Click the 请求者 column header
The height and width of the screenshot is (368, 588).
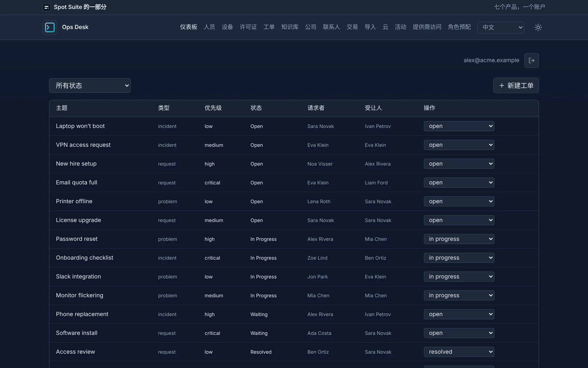(316, 108)
